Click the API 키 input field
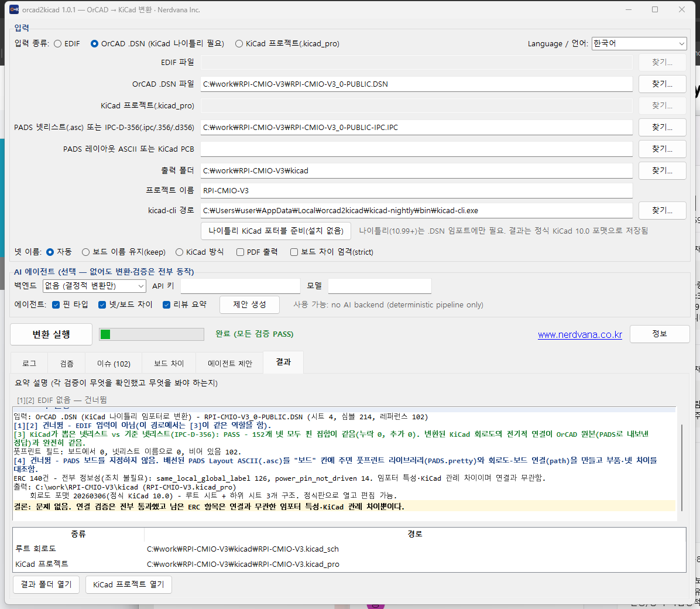 coord(240,286)
